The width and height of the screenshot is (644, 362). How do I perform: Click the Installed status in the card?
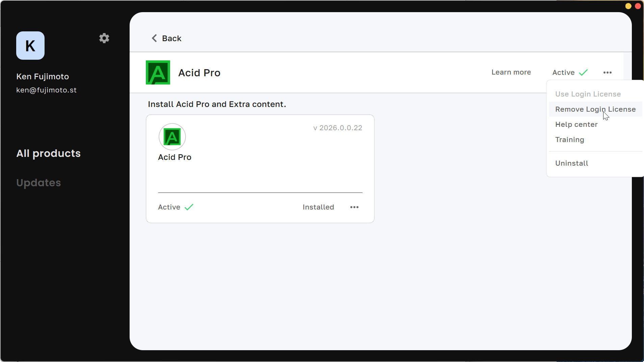tap(318, 207)
